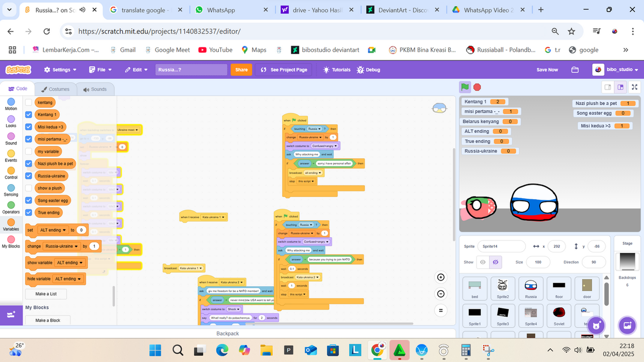Open the add extension button
Viewport: 644px width, 362px height.
(11, 315)
